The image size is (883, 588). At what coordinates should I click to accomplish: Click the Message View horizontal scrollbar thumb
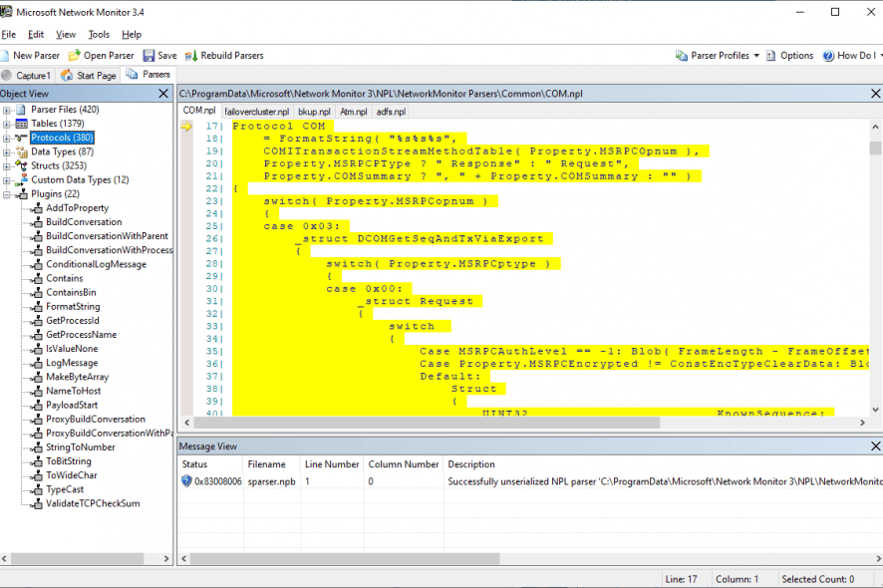click(345, 559)
